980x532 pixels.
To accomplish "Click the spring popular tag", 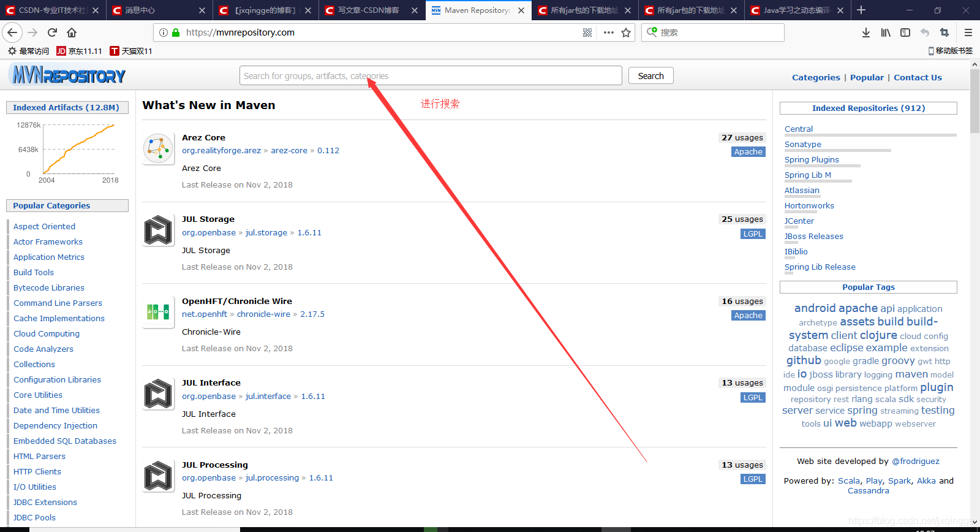I will (862, 410).
